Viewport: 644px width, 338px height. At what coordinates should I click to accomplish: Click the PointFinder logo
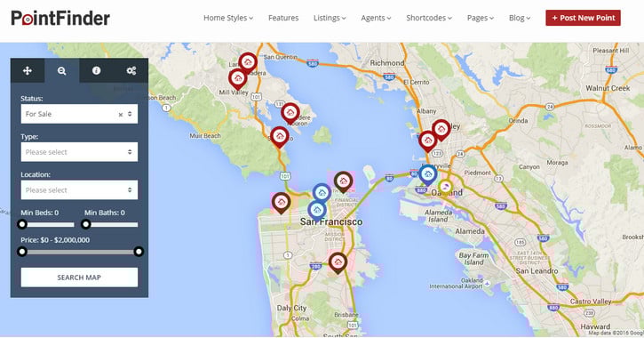pyautogui.click(x=60, y=18)
